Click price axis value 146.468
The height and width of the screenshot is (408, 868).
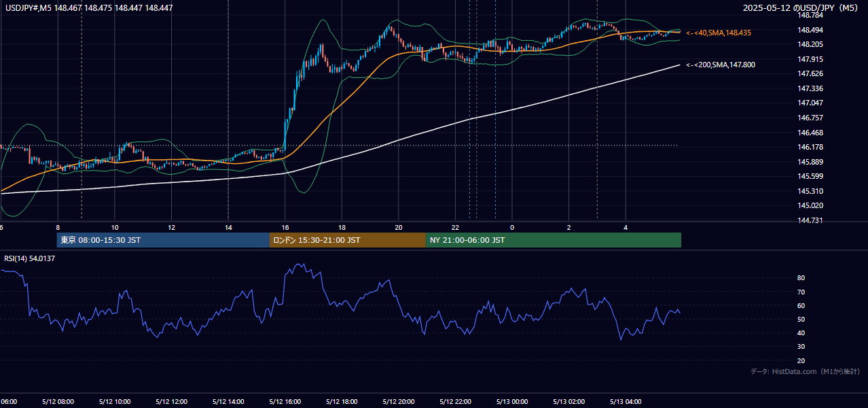click(x=810, y=133)
